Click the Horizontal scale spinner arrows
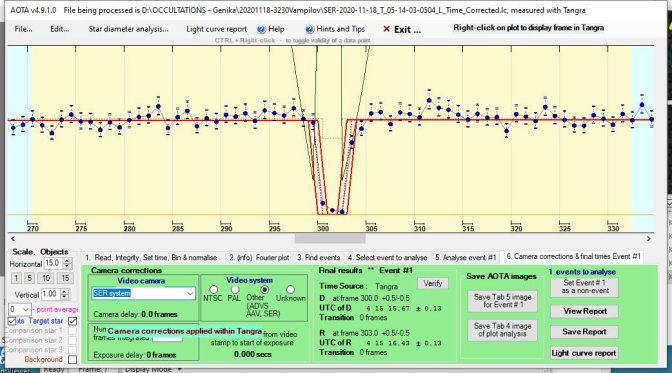 click(x=67, y=263)
